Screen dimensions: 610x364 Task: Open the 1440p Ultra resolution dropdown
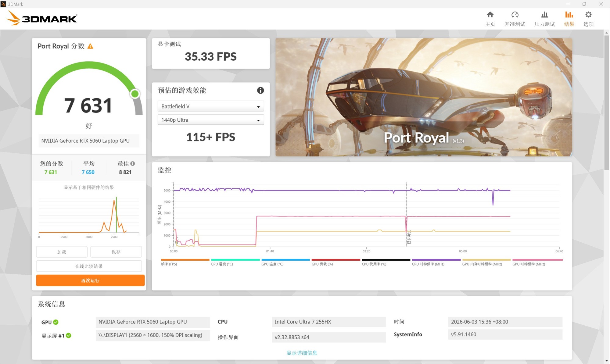point(211,120)
